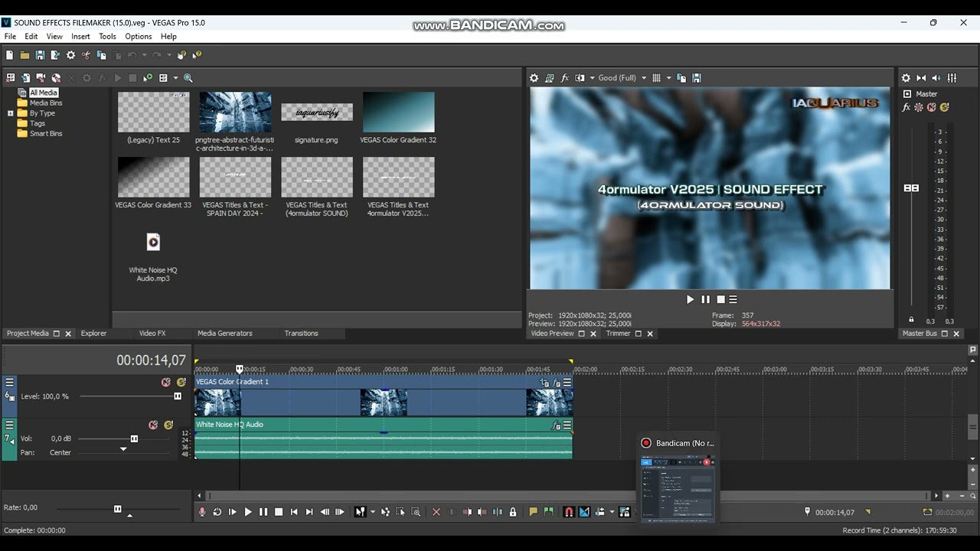Switch to the Media Generators tab
The image size is (980, 551).
tap(225, 334)
